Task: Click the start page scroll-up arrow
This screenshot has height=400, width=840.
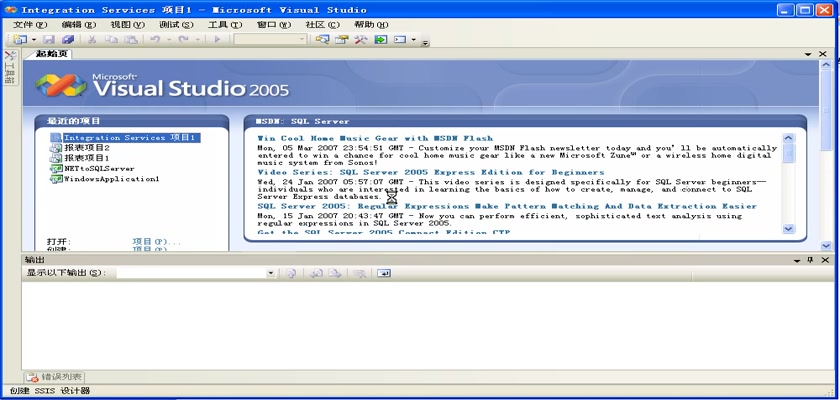Action: click(826, 65)
